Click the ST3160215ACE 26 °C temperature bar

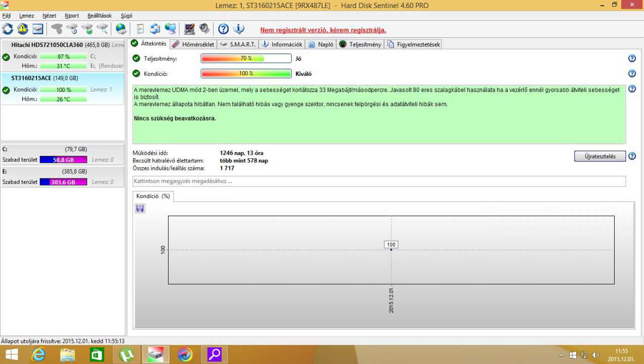(63, 99)
